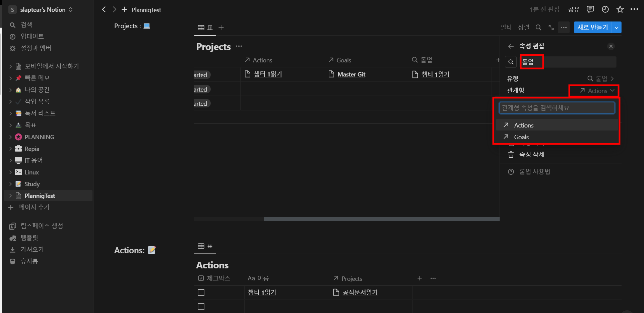Click search icon in Projects toolbar

tap(538, 28)
